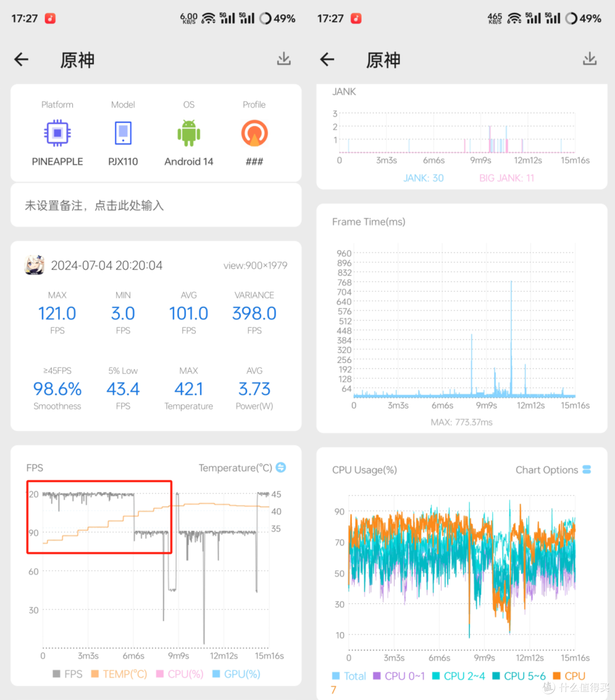
Task: Toggle Total CPU legend series
Action: tap(349, 676)
